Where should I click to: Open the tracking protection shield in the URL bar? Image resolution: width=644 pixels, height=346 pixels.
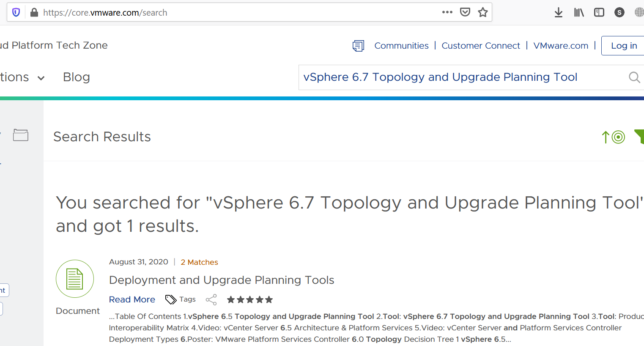click(x=16, y=12)
